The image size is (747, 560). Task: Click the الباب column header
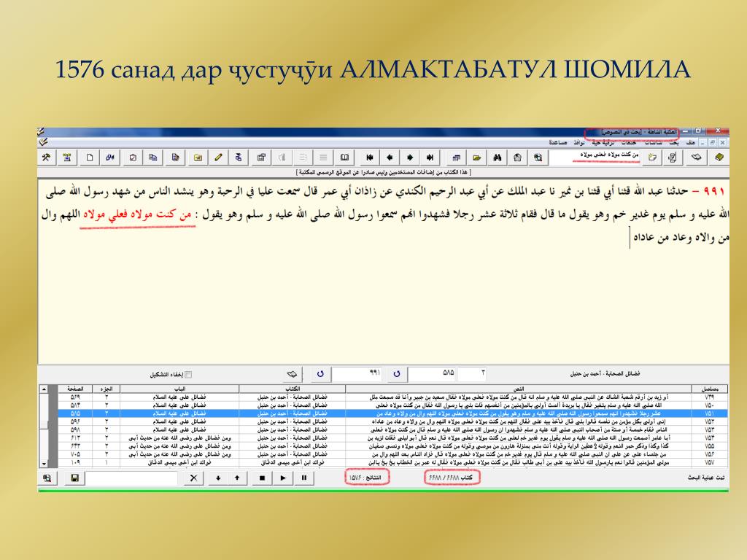pyautogui.click(x=179, y=389)
